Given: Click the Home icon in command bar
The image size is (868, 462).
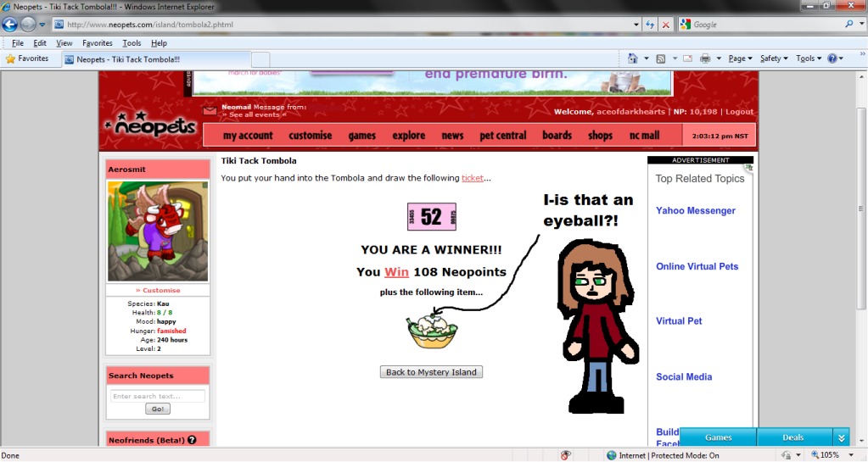Looking at the screenshot, I should coord(633,58).
